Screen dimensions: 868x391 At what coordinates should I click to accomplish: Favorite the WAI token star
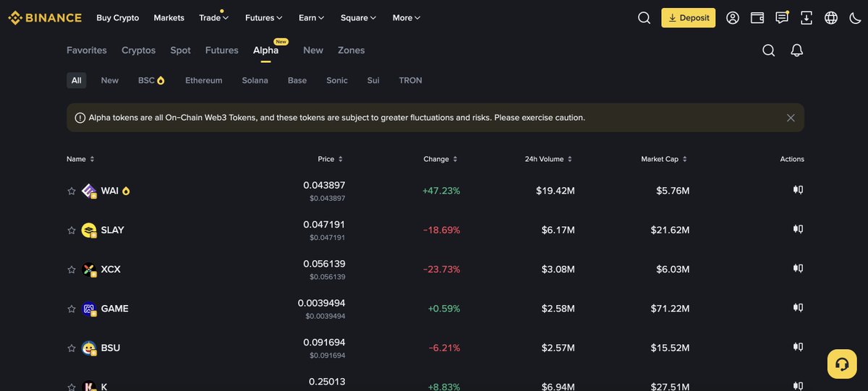[x=72, y=191]
